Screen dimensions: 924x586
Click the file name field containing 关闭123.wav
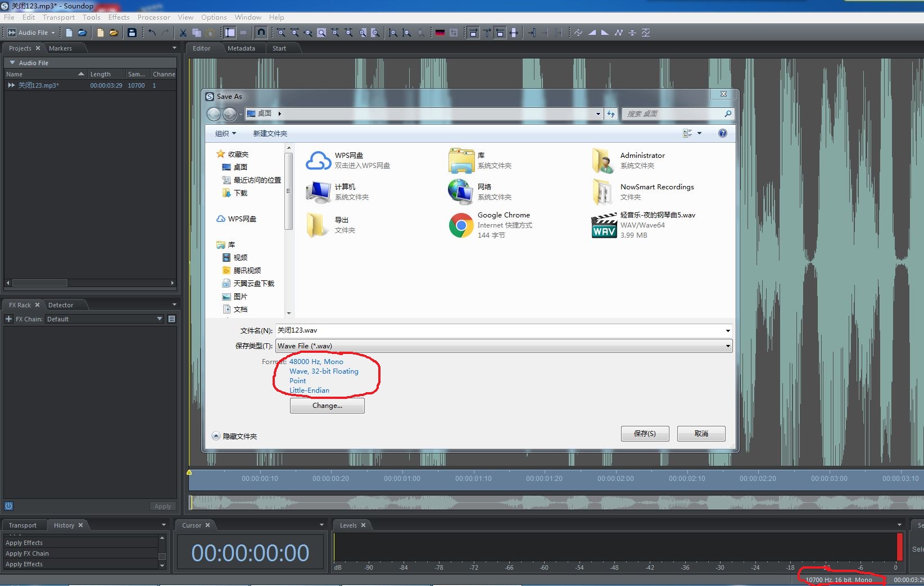(500, 330)
